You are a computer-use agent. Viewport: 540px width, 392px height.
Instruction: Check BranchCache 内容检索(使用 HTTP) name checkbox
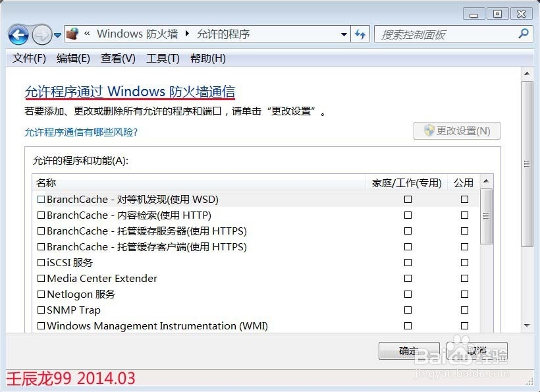coord(41,215)
